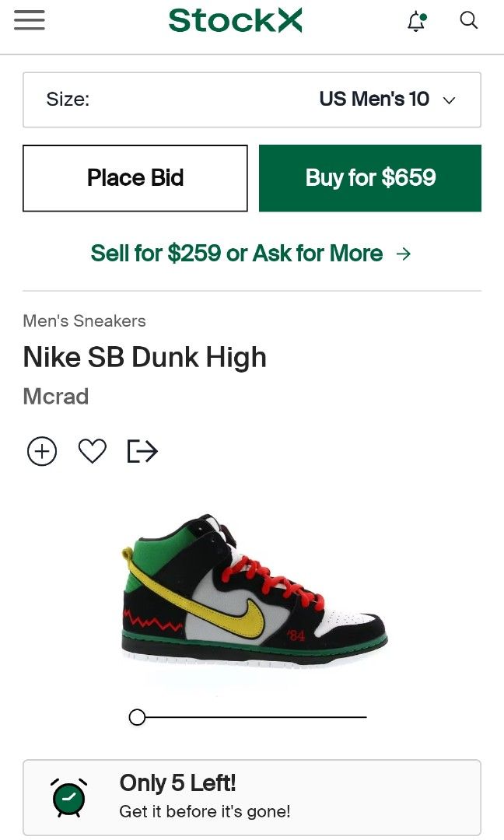Add sneaker to a collection with plus icon

[x=41, y=451]
